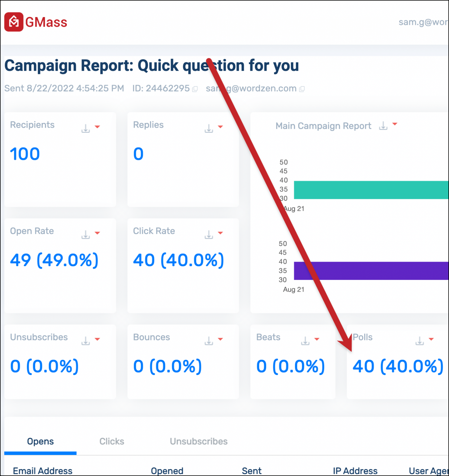Open the Beats download options
The height and width of the screenshot is (476, 449).
click(305, 340)
